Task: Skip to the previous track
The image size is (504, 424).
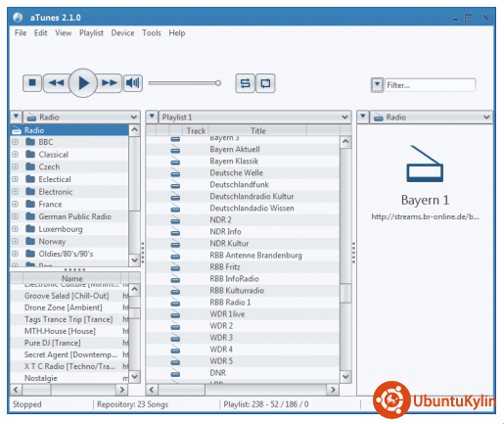Action: pos(56,83)
